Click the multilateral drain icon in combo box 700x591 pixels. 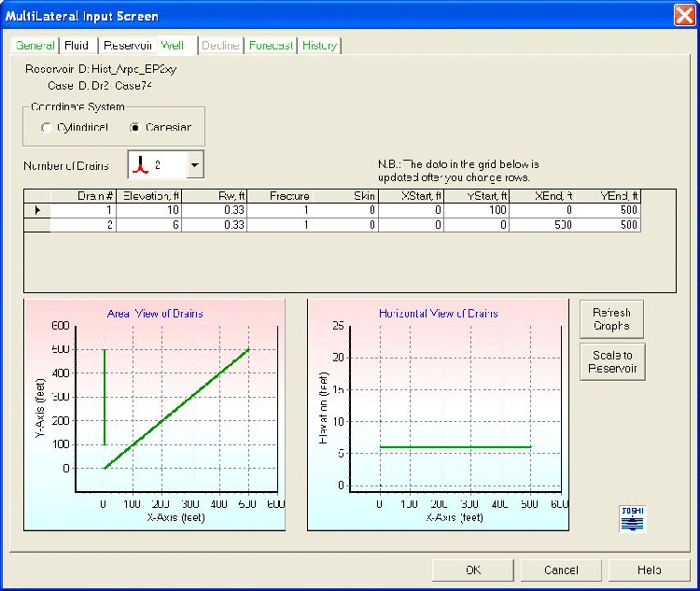coord(141,165)
